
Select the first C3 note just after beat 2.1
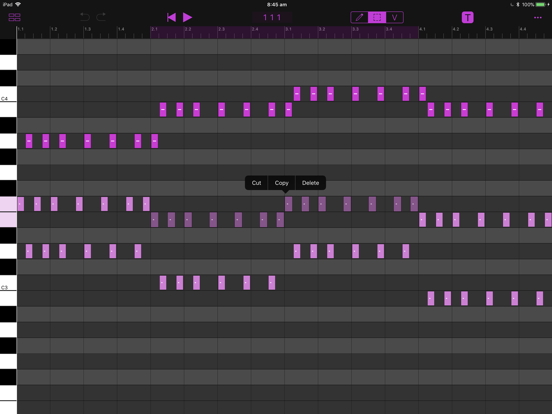click(163, 283)
